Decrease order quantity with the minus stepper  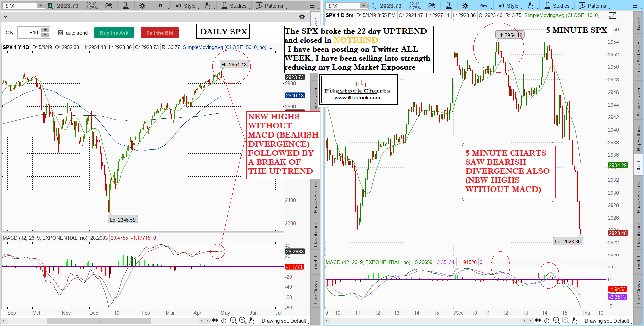click(x=45, y=35)
